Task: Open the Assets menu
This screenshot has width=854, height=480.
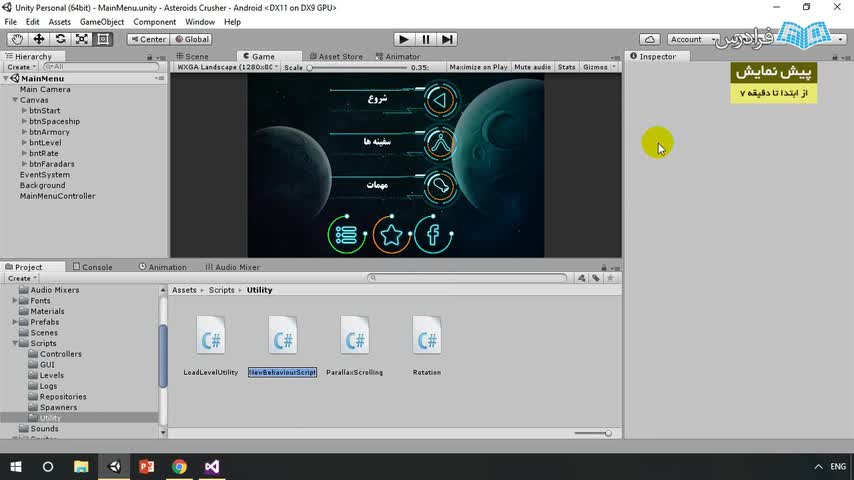Action: click(x=59, y=22)
